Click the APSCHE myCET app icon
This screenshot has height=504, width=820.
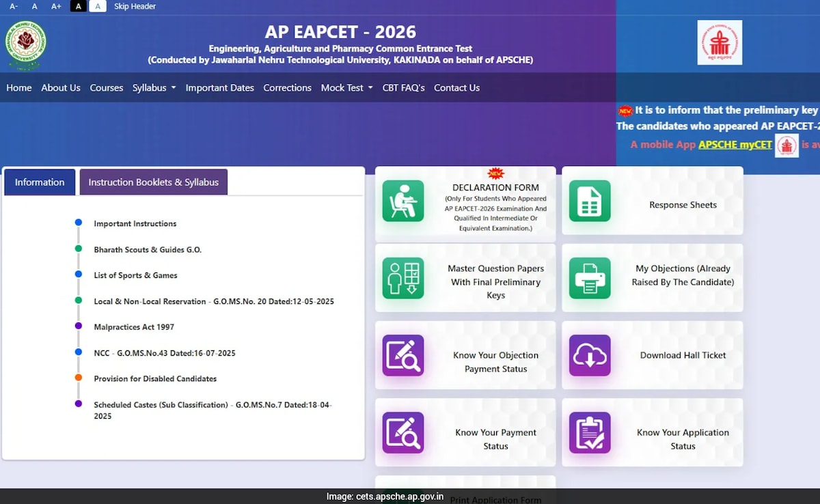787,145
